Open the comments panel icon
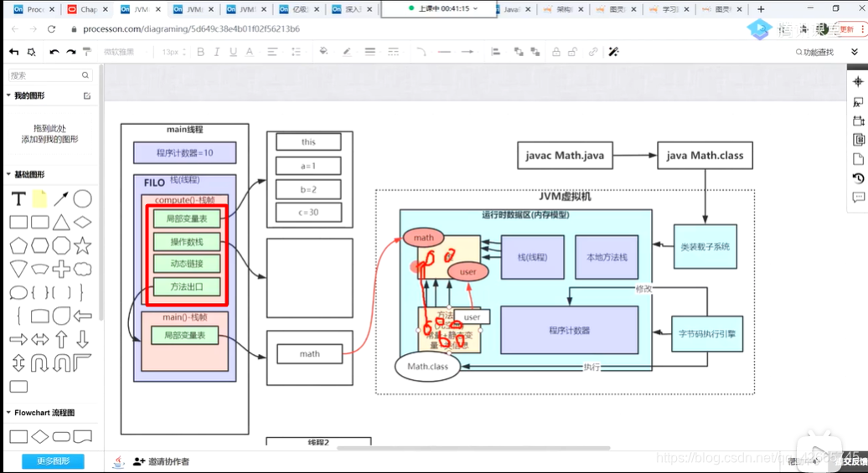868x473 pixels. click(x=858, y=198)
